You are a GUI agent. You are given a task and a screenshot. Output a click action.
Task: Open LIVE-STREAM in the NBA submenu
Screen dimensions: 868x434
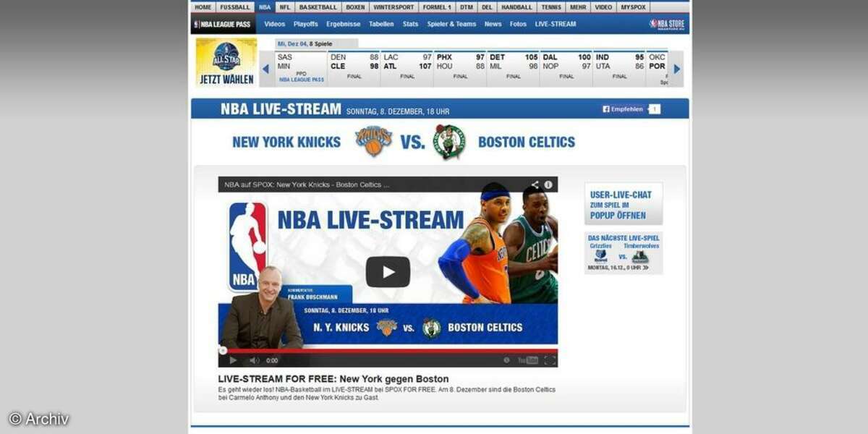[556, 24]
